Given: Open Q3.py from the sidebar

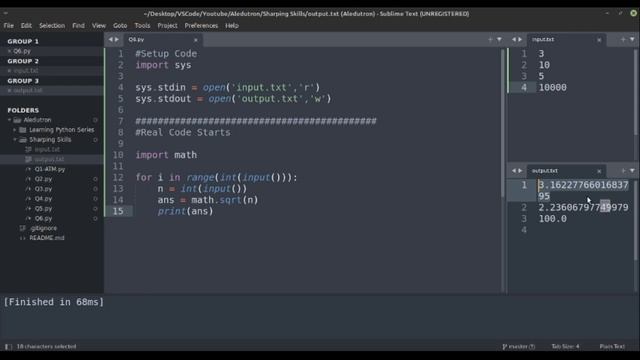Looking at the screenshot, I should (x=43, y=189).
